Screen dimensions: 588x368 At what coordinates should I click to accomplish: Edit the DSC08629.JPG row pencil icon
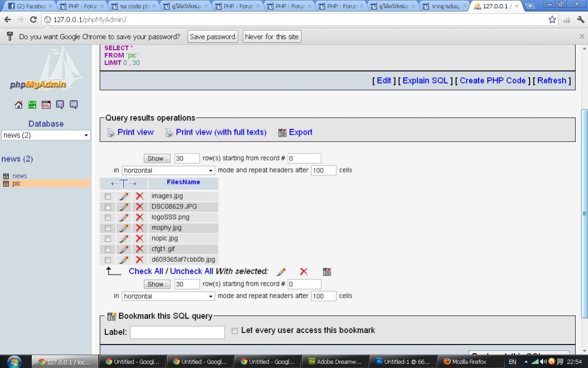pos(124,207)
